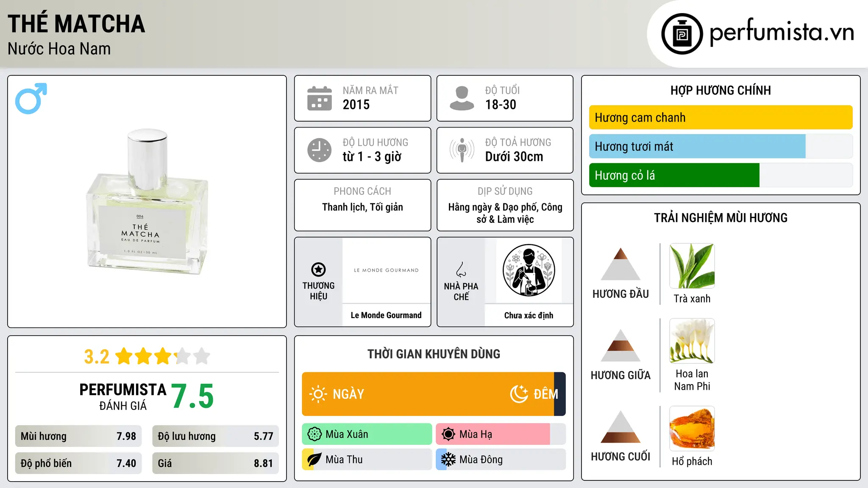This screenshot has height=488, width=868.
Task: Click the star rating icons next to 3.2
Action: tap(163, 356)
